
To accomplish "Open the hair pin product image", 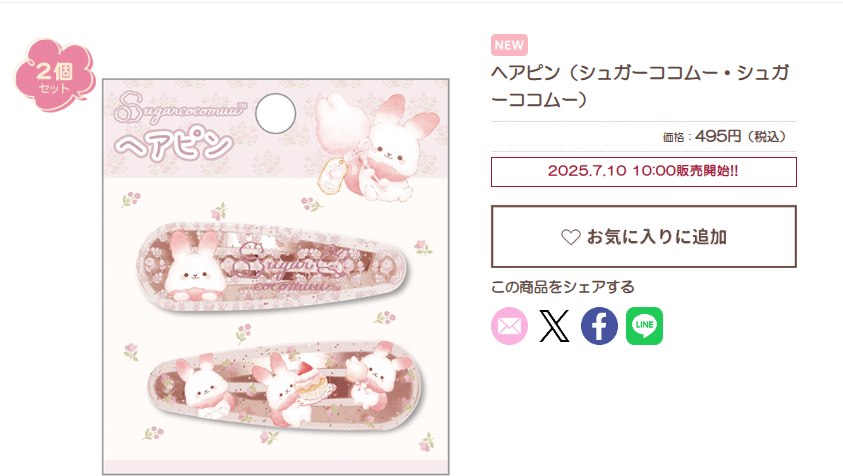I will coord(276,276).
